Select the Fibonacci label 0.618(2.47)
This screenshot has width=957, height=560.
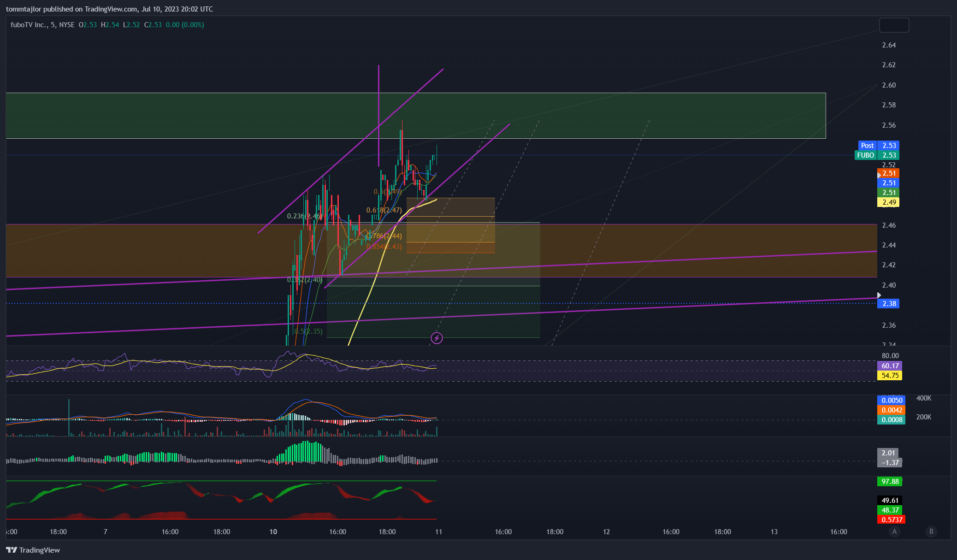click(x=384, y=210)
